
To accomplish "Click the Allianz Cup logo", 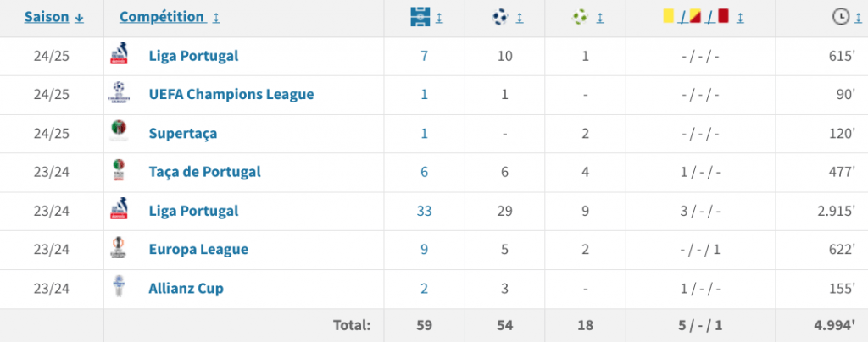I will [x=119, y=288].
